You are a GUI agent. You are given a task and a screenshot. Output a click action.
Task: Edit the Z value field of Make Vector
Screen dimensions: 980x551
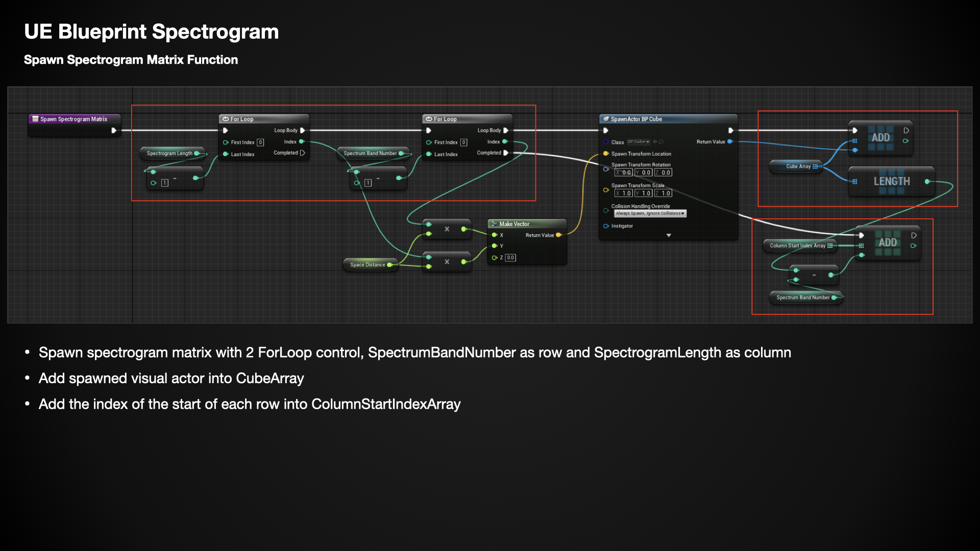click(510, 258)
